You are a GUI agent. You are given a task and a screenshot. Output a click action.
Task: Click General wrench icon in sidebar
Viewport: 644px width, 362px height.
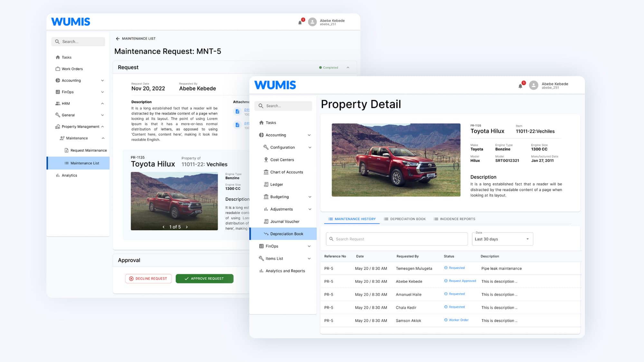(58, 115)
